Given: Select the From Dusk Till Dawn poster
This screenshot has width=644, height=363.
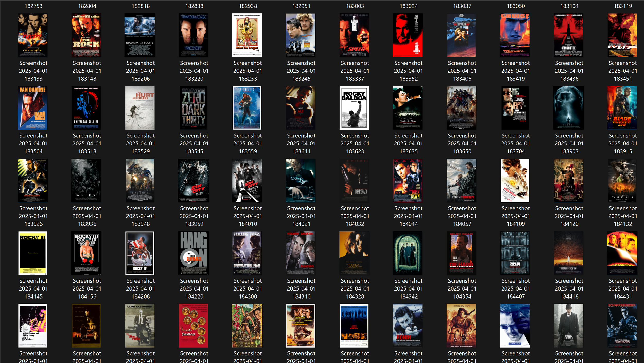Looking at the screenshot, I should 408,180.
